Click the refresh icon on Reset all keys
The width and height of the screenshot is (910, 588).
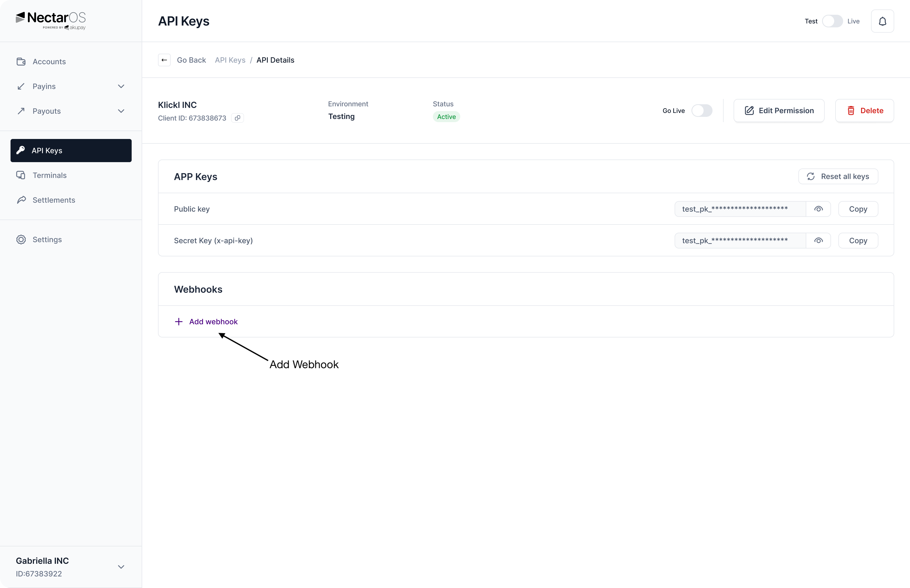810,176
